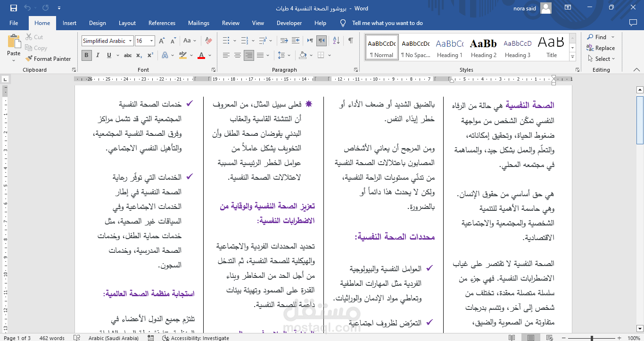Image resolution: width=644 pixels, height=341 pixels.
Task: Apply superscript formatting
Action: point(150,55)
